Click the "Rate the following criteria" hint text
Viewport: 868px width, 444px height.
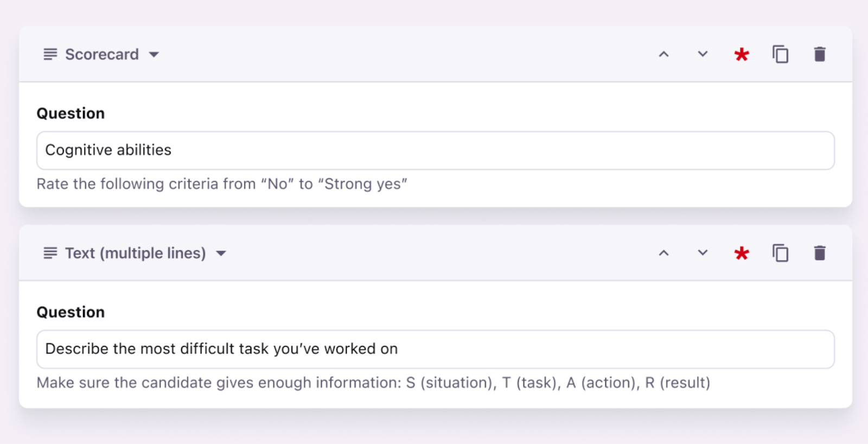click(222, 184)
